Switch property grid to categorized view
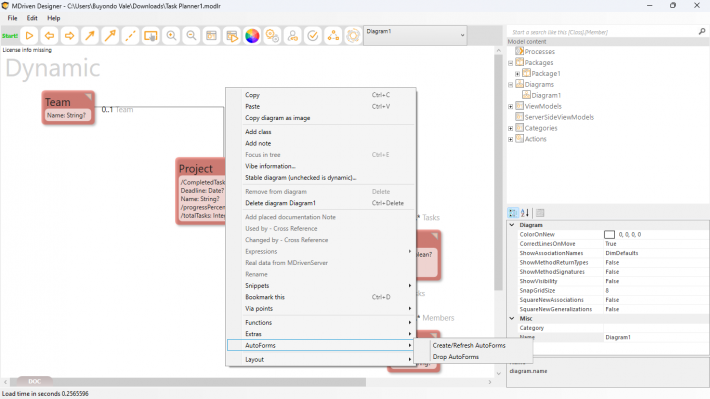The width and height of the screenshot is (710, 399). coord(513,212)
